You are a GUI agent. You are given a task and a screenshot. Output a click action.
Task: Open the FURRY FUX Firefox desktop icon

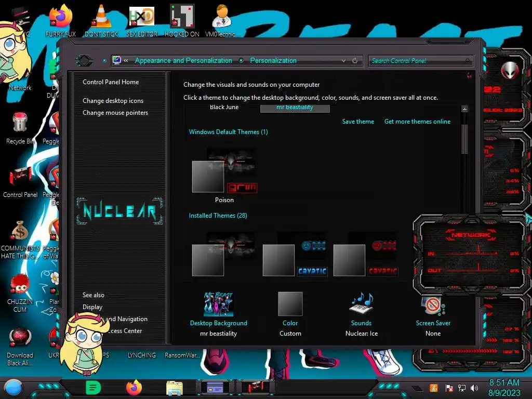pyautogui.click(x=61, y=20)
